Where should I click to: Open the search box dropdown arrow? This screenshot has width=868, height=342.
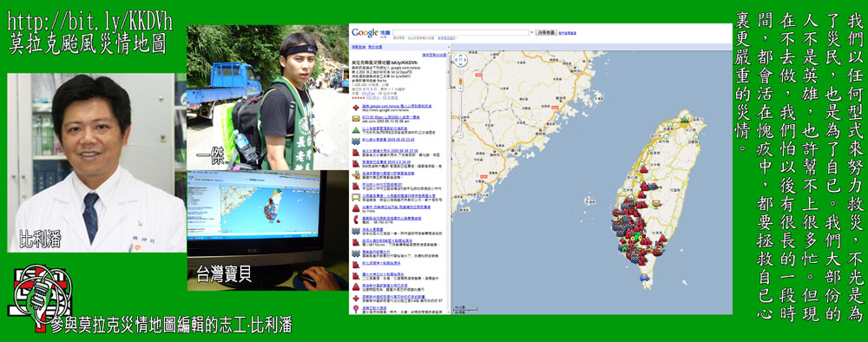(532, 32)
